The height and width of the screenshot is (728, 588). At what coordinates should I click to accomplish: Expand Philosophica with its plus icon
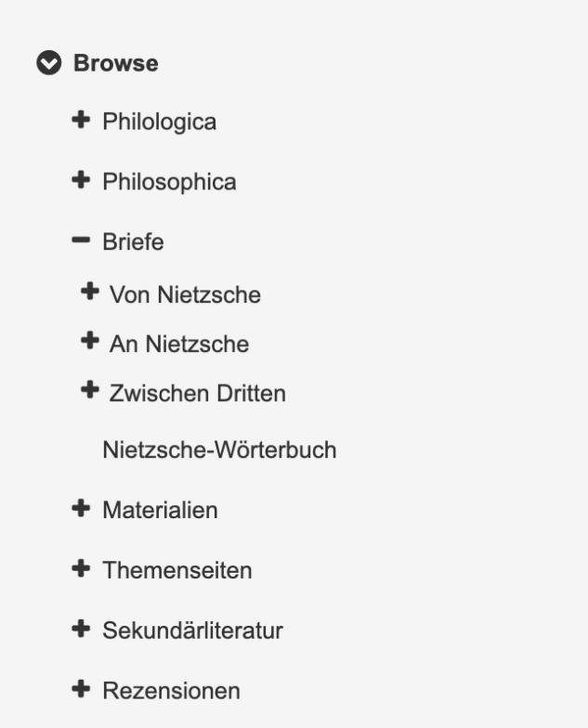tap(81, 180)
